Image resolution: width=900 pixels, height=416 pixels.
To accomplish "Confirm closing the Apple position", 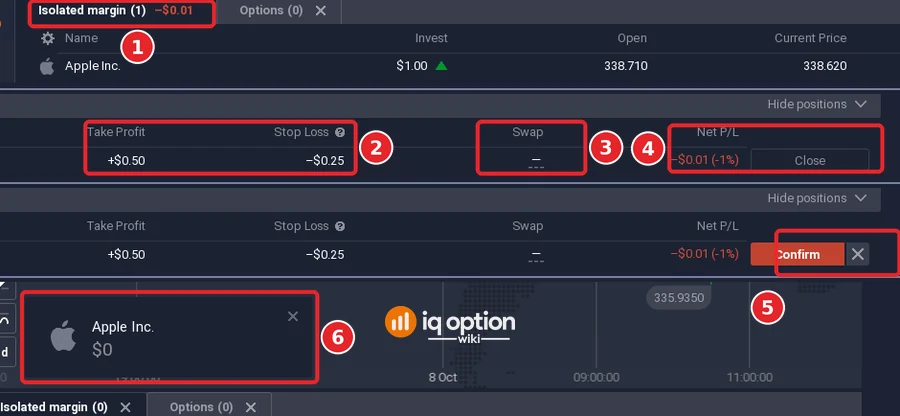I will pyautogui.click(x=797, y=254).
